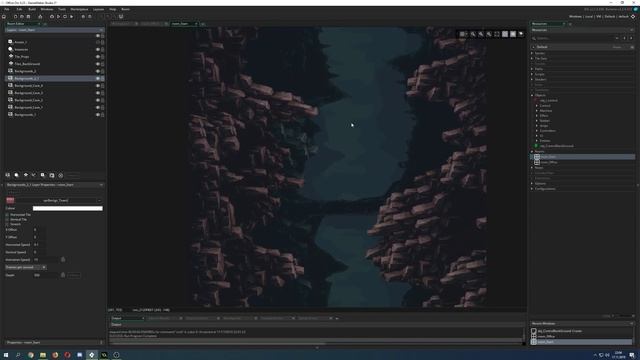Open obj_ControlBackGround: Create in Recent Windows
The width and height of the screenshot is (640, 360).
pos(560,331)
